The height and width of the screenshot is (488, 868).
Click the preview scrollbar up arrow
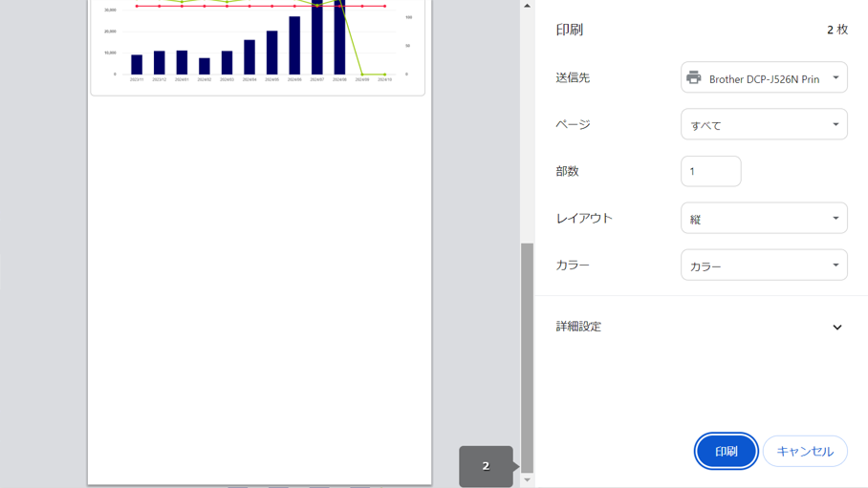pyautogui.click(x=527, y=6)
